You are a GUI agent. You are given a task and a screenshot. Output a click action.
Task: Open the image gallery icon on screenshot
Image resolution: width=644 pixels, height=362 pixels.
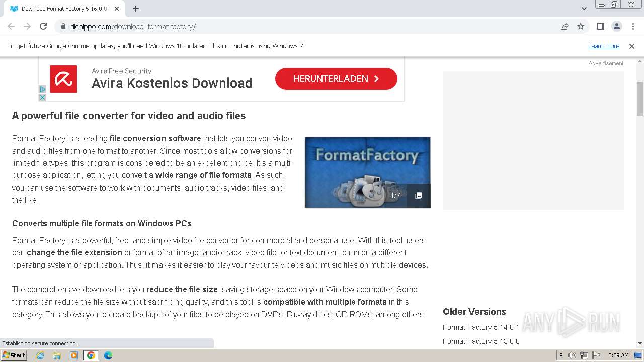[418, 196]
